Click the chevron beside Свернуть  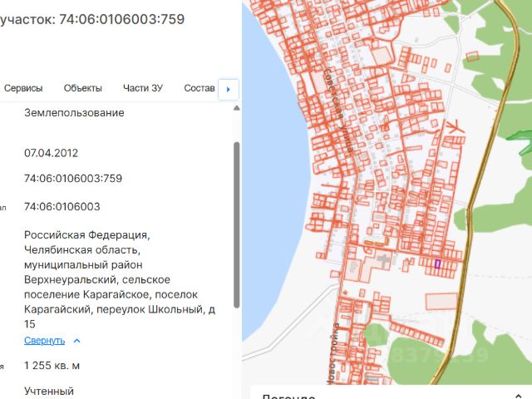(77, 341)
